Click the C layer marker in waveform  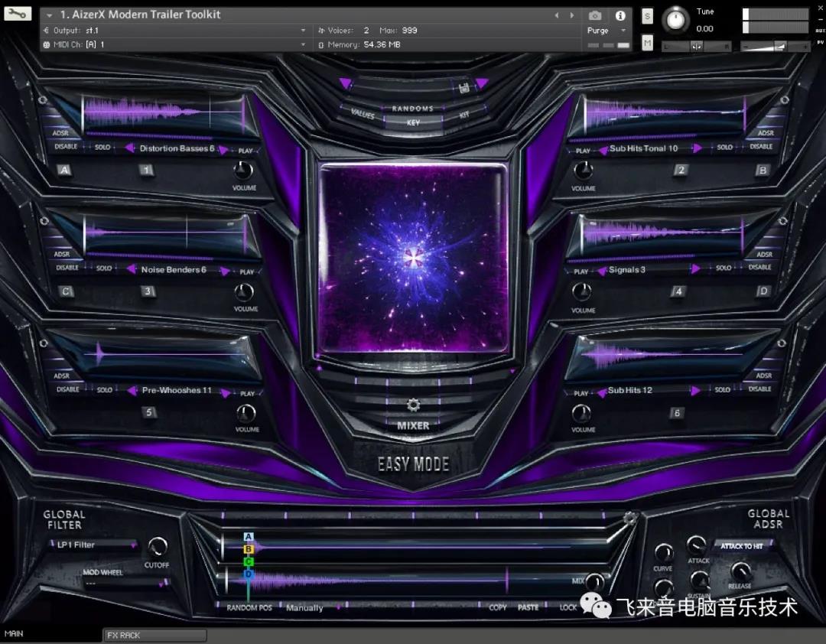249,562
